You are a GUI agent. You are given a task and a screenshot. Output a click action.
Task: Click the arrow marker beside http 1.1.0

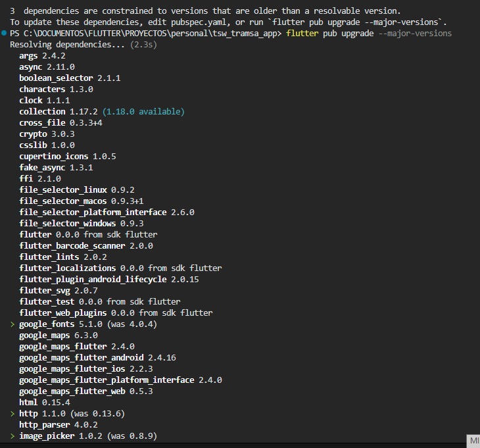point(12,414)
